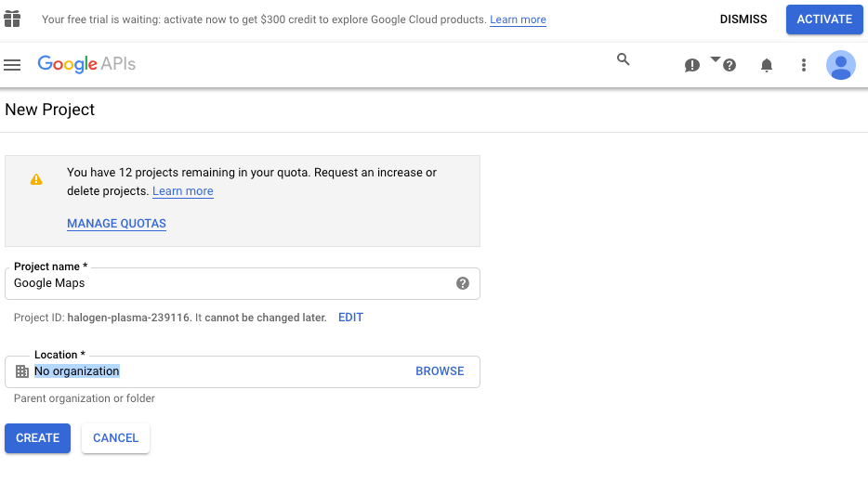Click the user account avatar

tap(840, 65)
